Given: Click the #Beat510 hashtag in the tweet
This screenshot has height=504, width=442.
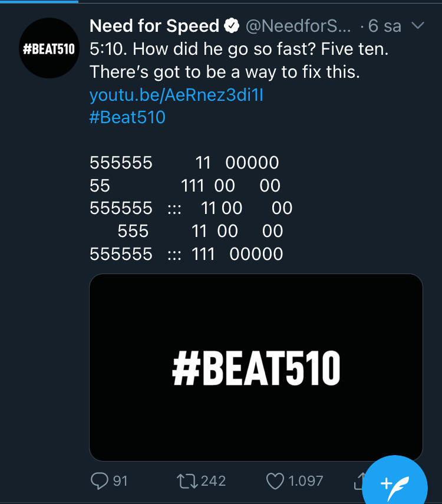Looking at the screenshot, I should [x=127, y=117].
